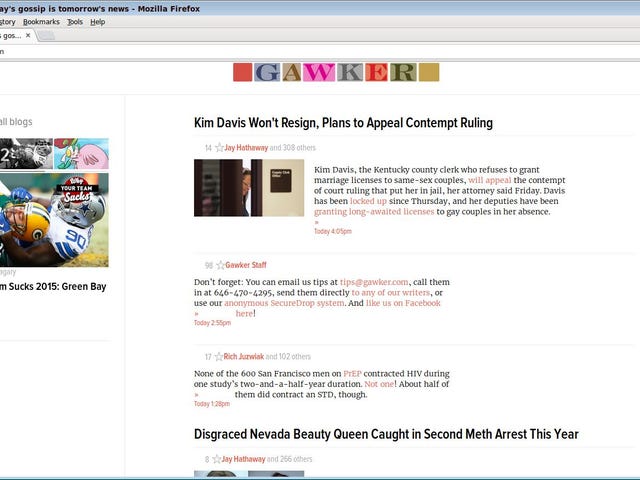Open Kim Davis Won't Resign headline
This screenshot has height=480, width=640.
pos(343,122)
